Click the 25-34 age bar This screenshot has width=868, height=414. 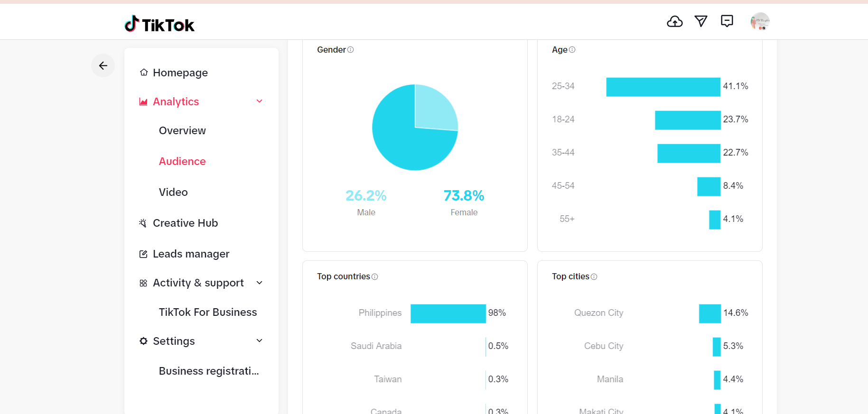point(663,87)
